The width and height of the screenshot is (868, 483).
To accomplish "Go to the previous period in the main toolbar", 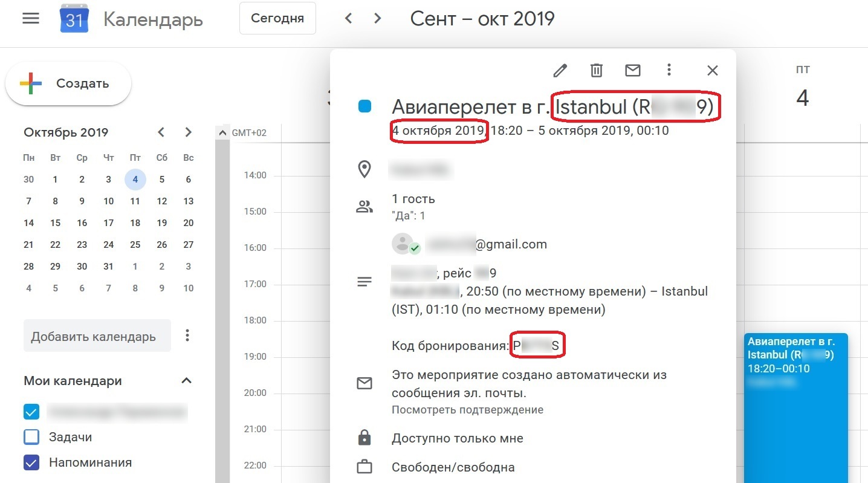I will tap(348, 18).
